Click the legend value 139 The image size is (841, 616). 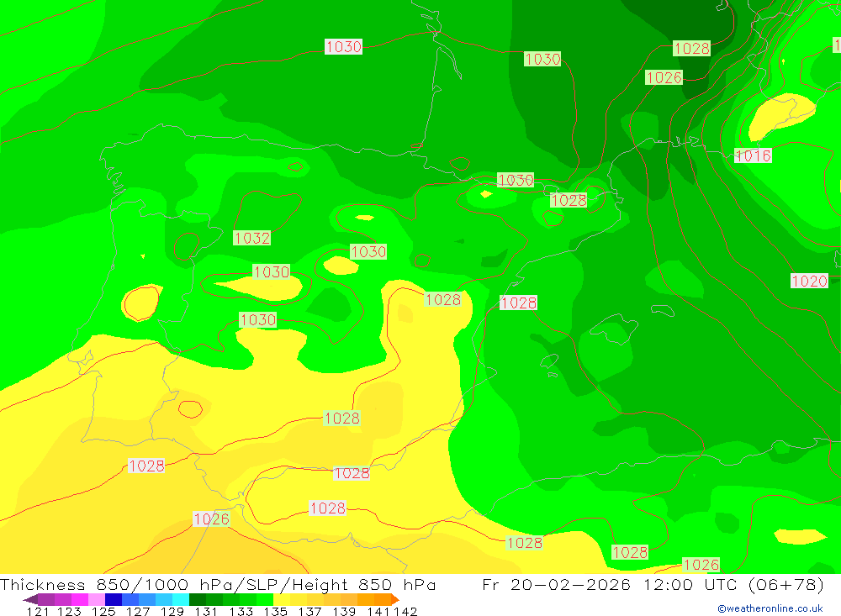point(343,611)
